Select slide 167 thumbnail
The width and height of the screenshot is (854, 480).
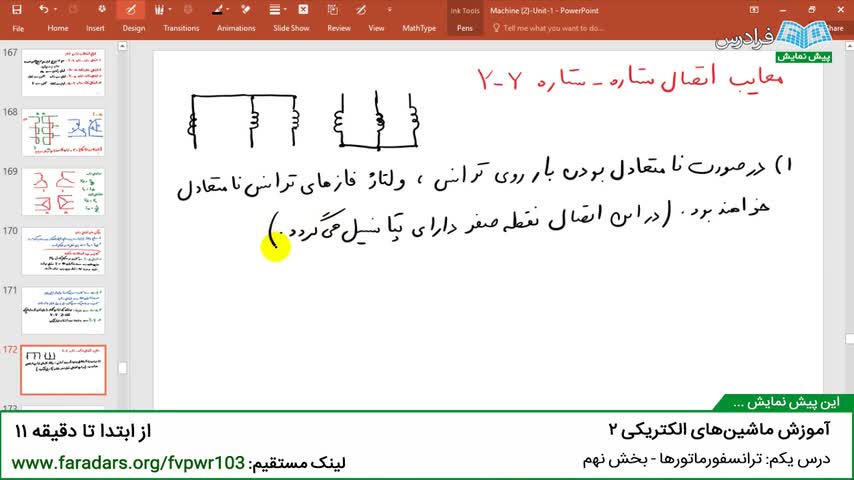[x=63, y=73]
